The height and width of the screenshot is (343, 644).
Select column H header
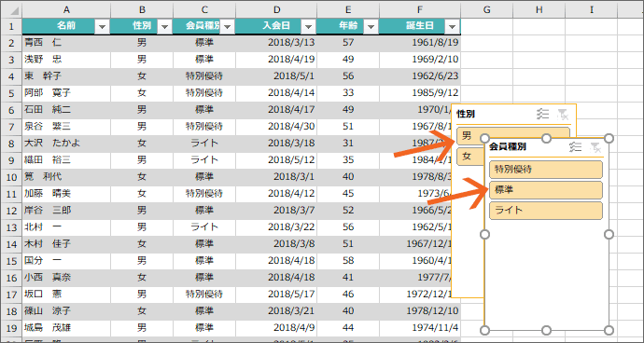539,9
